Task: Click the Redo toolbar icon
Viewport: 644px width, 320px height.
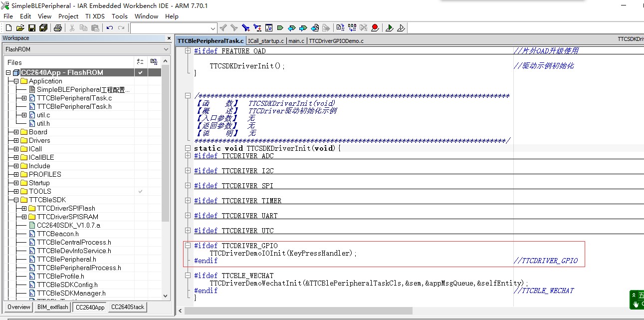Action: click(121, 28)
